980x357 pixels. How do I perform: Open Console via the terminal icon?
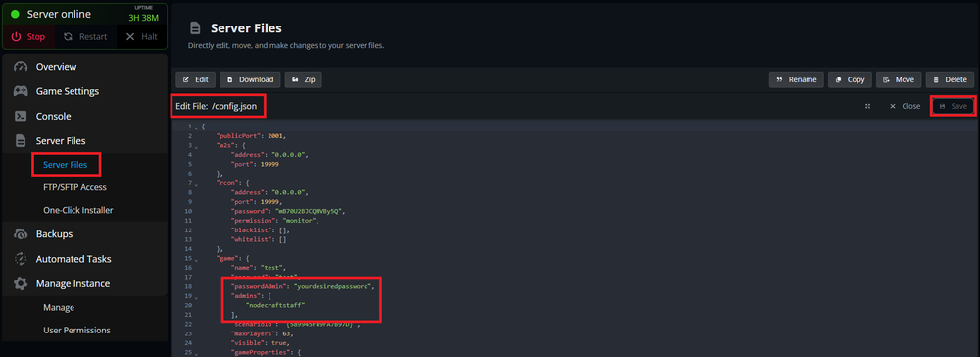(22, 116)
